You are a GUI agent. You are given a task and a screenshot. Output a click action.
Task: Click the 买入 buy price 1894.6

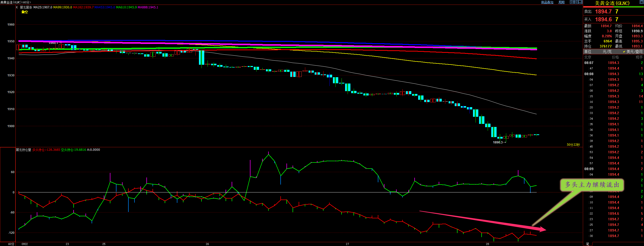(x=603, y=20)
